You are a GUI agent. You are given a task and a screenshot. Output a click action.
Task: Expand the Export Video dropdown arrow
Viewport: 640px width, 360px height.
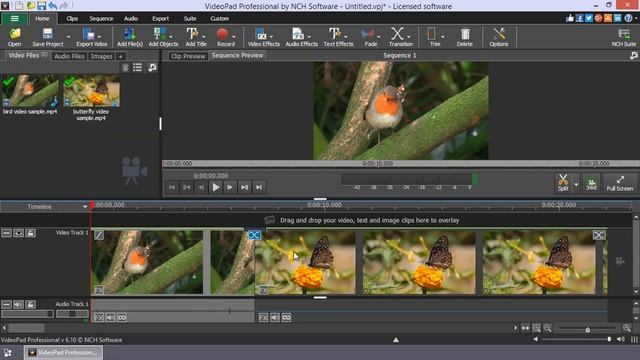point(99,37)
